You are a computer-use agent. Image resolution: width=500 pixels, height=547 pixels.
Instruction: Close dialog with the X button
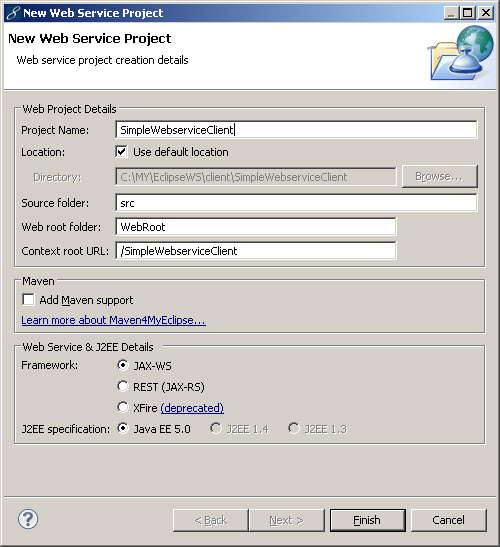click(x=485, y=13)
